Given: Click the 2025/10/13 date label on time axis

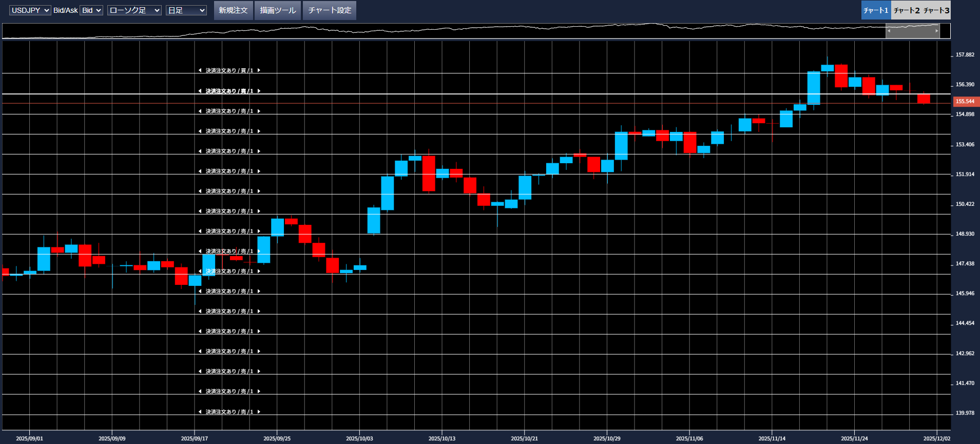Looking at the screenshot, I should coord(441,438).
